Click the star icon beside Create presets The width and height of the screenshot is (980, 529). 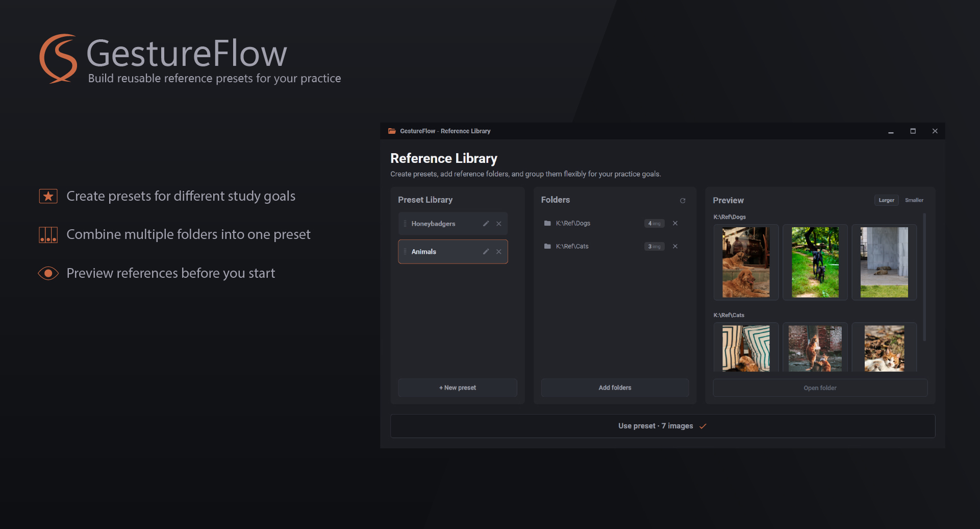click(x=48, y=196)
